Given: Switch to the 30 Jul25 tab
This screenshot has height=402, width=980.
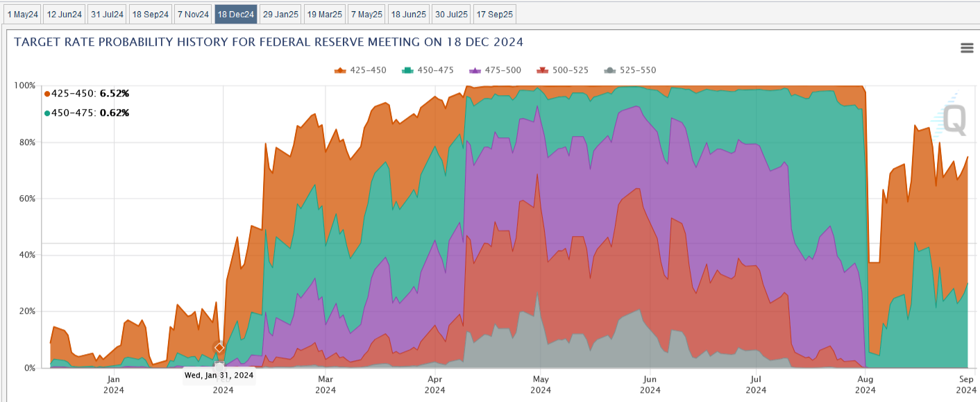Looking at the screenshot, I should click(450, 14).
